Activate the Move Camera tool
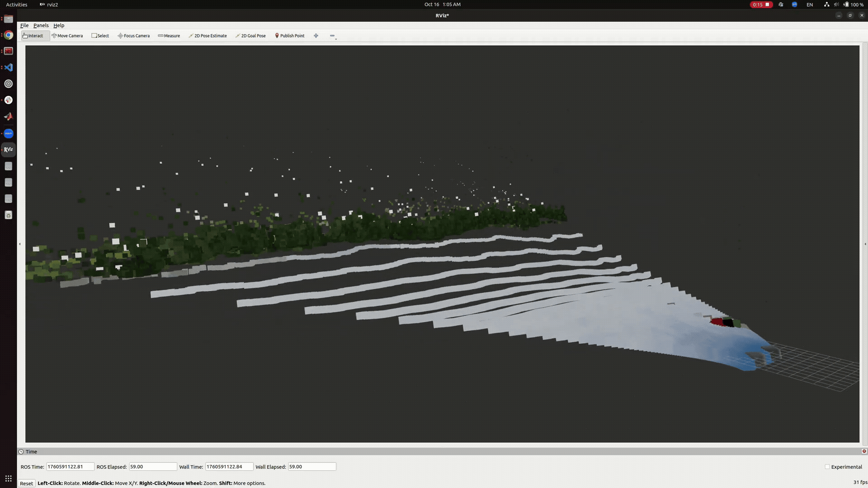 tap(67, 36)
